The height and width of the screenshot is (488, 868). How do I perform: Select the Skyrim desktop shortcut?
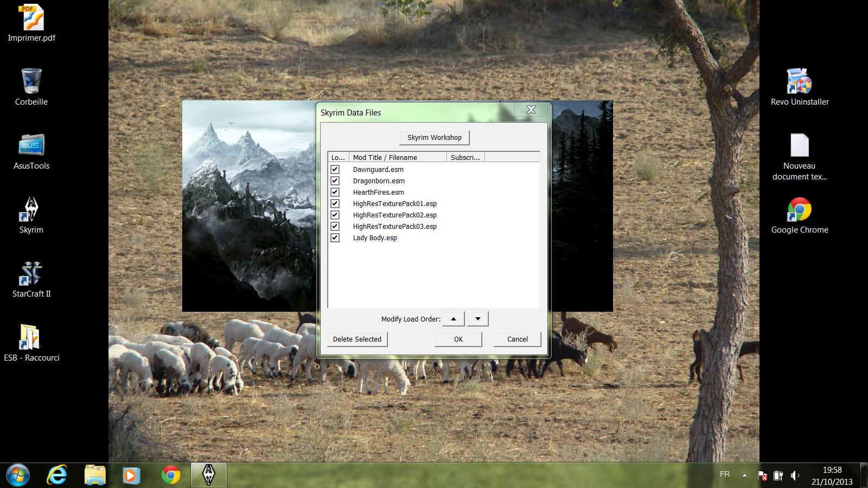tap(31, 215)
